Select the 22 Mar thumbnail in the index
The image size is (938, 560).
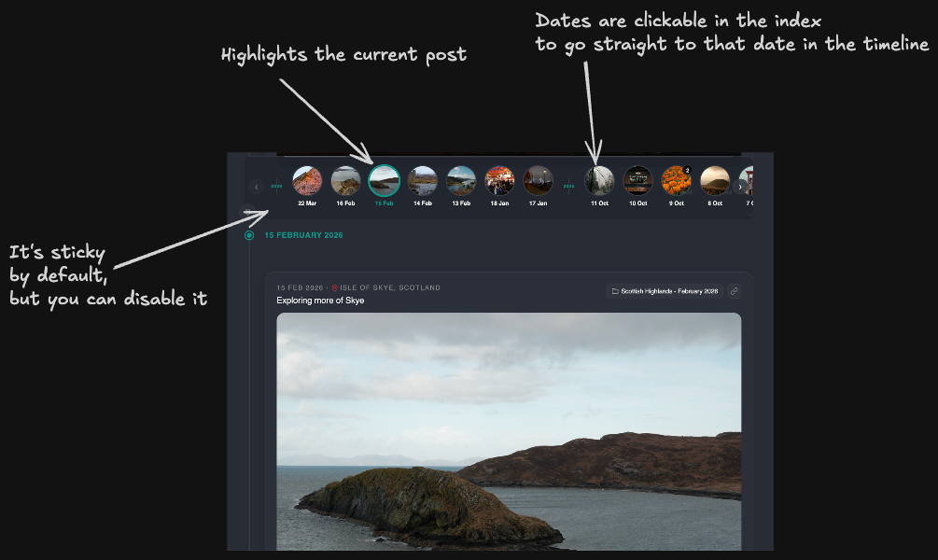pos(307,180)
